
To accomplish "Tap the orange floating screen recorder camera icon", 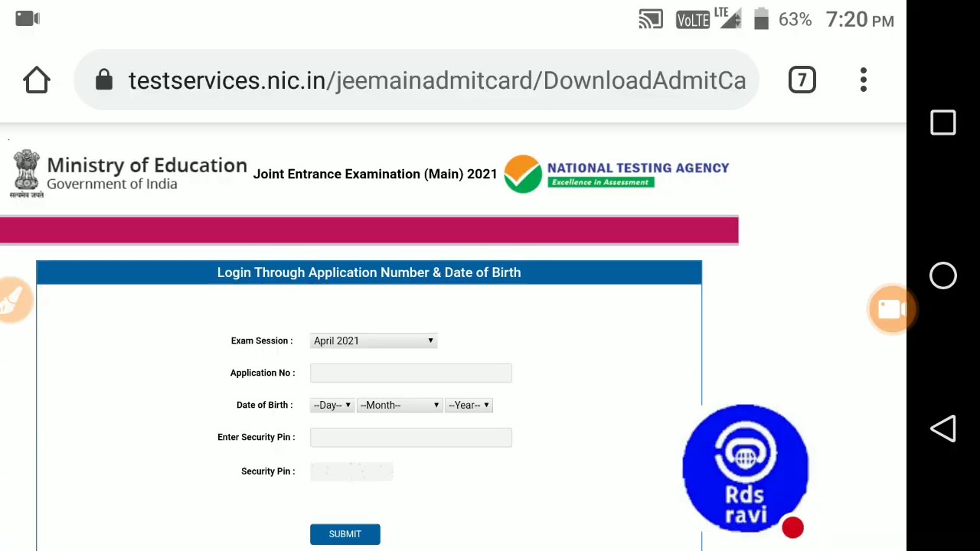I will coord(891,309).
